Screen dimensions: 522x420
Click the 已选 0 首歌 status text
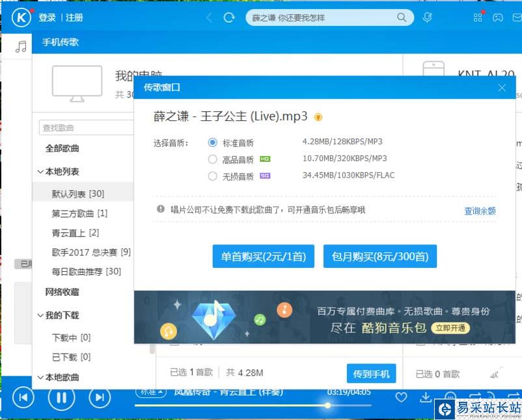coord(438,374)
